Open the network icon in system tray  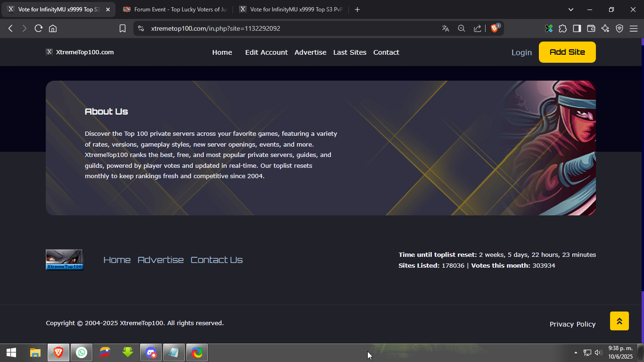(x=587, y=352)
